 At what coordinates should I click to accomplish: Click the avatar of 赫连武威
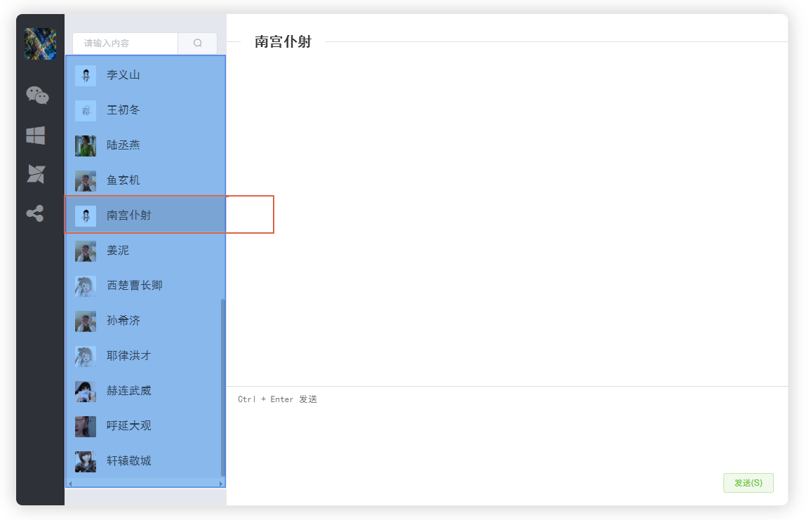point(85,391)
